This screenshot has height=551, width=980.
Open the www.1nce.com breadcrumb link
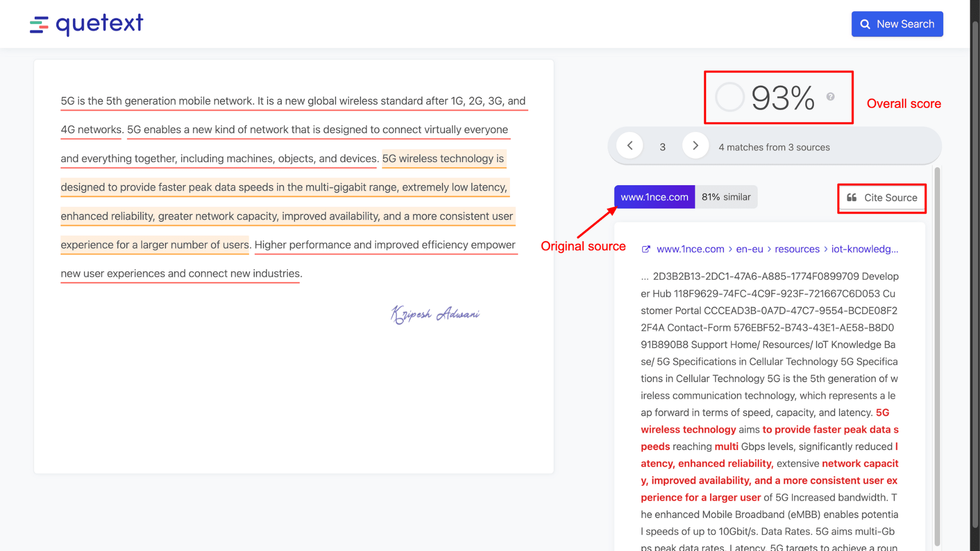coord(690,249)
